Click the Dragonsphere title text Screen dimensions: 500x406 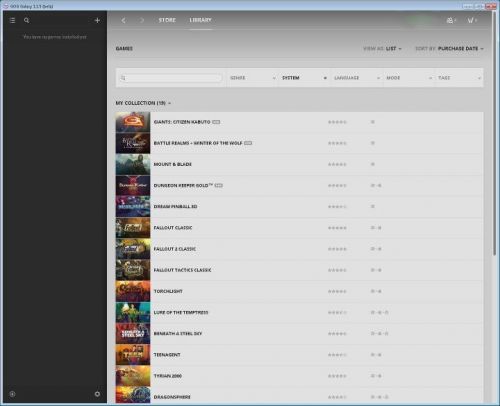[172, 397]
